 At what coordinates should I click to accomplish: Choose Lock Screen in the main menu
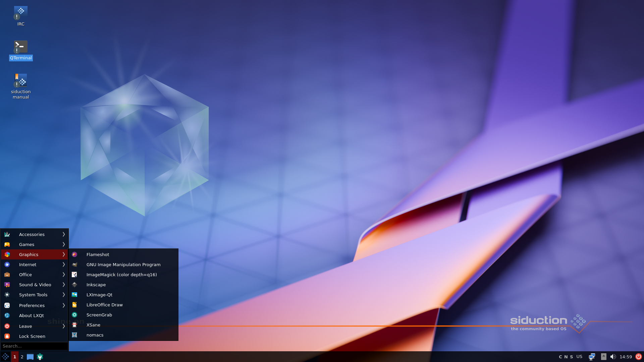click(x=34, y=336)
